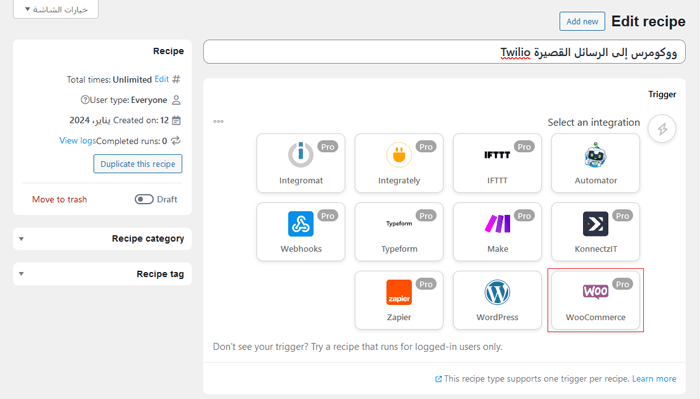
Task: Open the Learn more link
Action: pyautogui.click(x=654, y=378)
